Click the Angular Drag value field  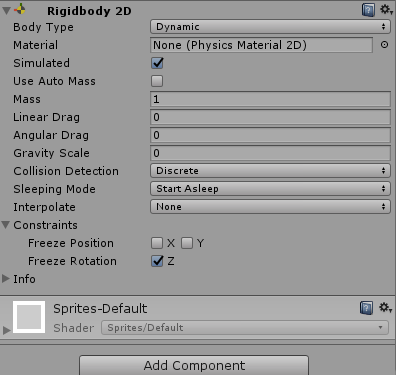tap(270, 135)
